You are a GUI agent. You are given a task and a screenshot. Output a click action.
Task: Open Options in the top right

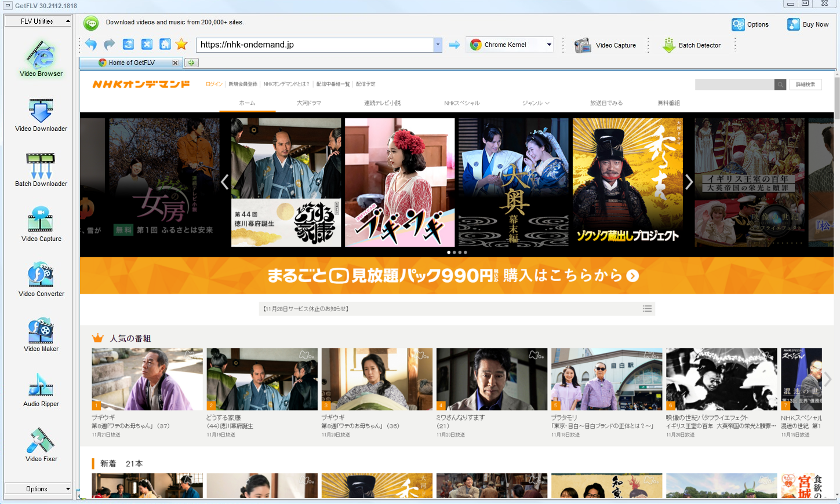click(x=750, y=24)
